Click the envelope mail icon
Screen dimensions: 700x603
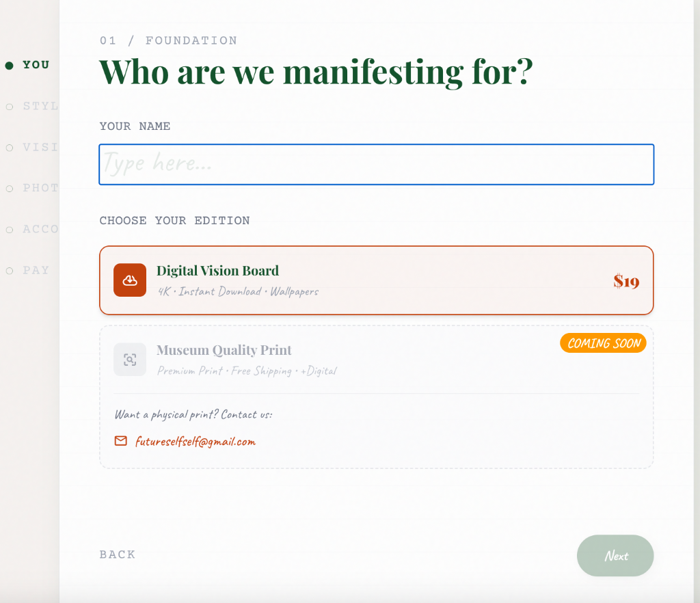coord(121,441)
